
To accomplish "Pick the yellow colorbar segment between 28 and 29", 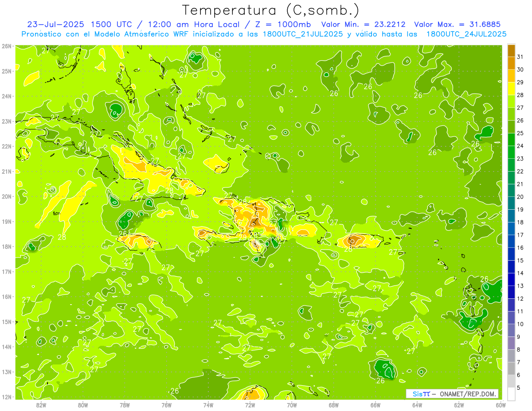I will [511, 89].
